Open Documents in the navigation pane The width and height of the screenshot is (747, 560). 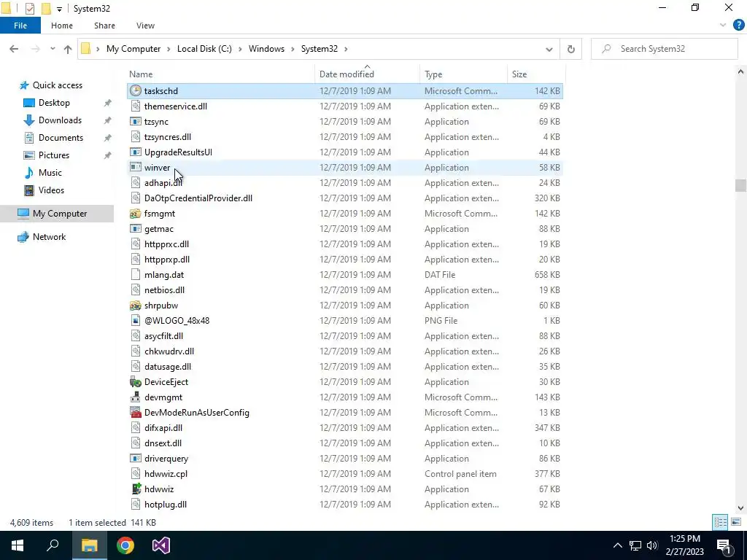coord(61,138)
